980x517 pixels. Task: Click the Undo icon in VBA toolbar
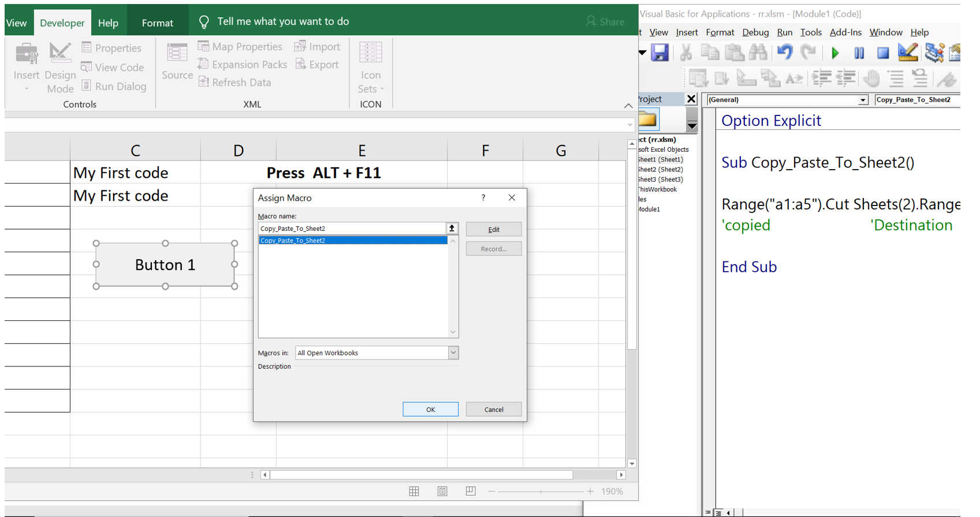point(784,53)
